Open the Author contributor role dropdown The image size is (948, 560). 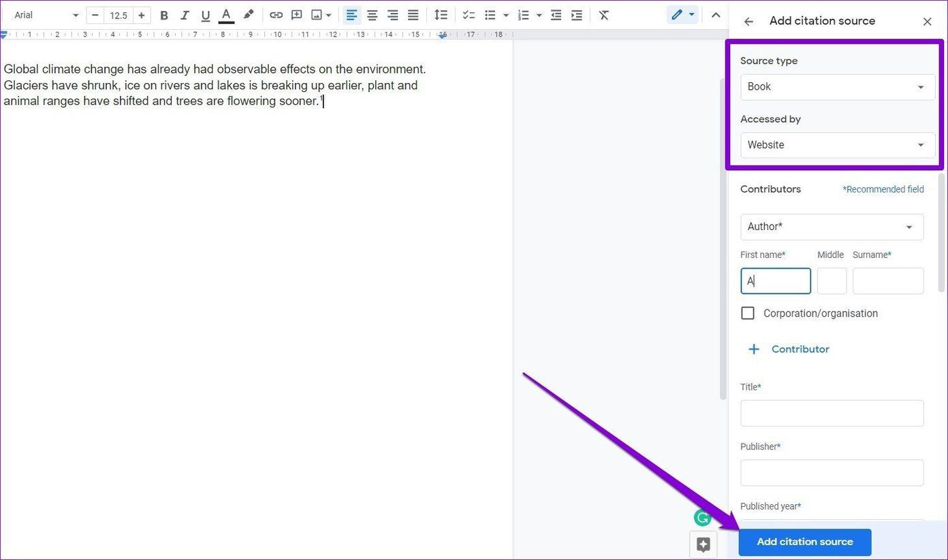pos(832,227)
